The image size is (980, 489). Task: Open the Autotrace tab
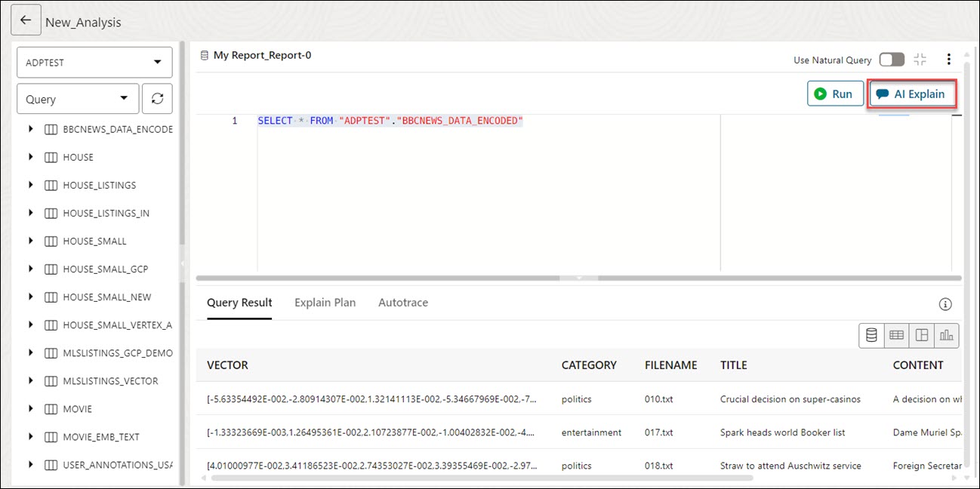[402, 303]
